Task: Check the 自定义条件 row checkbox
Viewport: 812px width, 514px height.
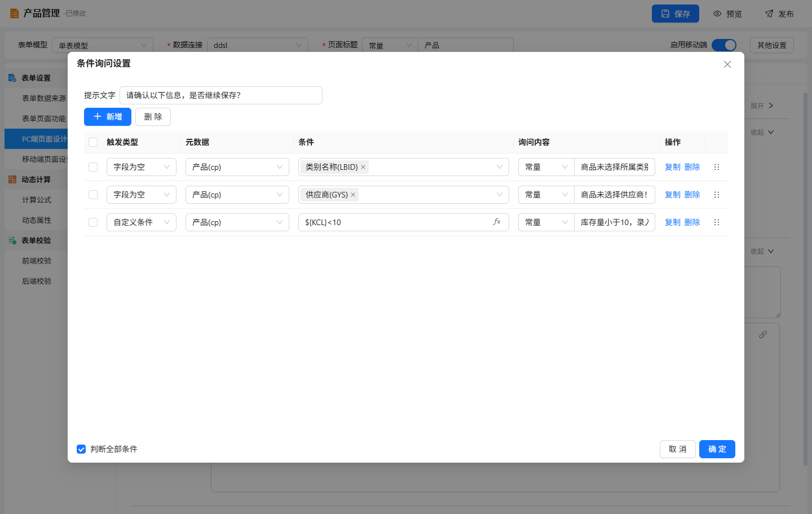Action: [x=93, y=222]
